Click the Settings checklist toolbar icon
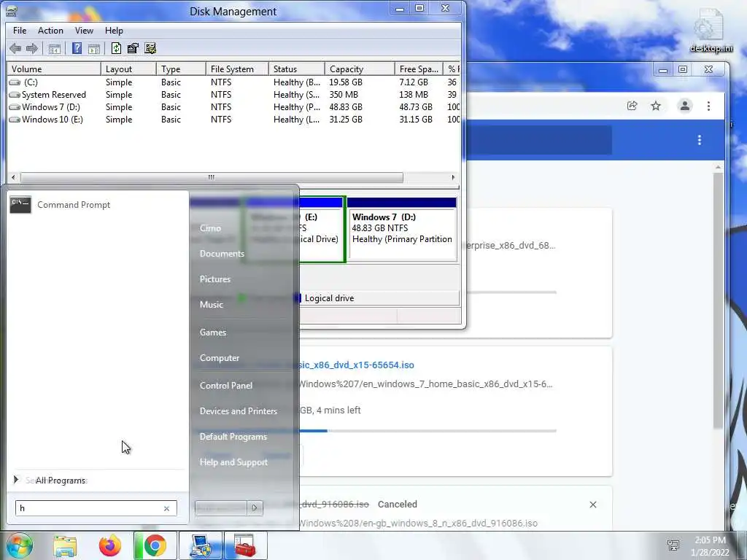 click(x=150, y=48)
